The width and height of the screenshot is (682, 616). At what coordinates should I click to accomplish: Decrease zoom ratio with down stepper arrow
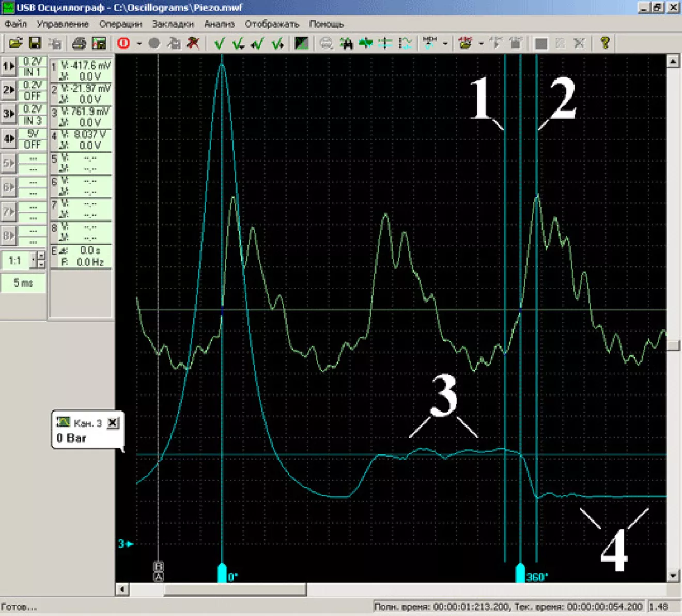[x=41, y=264]
